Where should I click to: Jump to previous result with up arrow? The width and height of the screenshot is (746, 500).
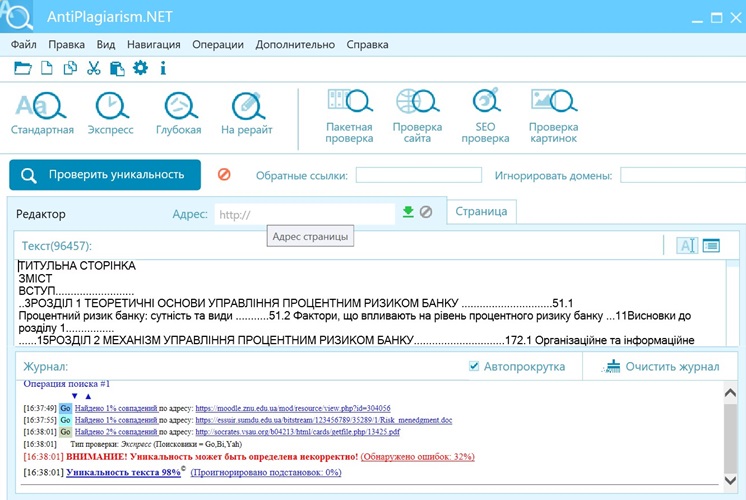click(x=88, y=396)
